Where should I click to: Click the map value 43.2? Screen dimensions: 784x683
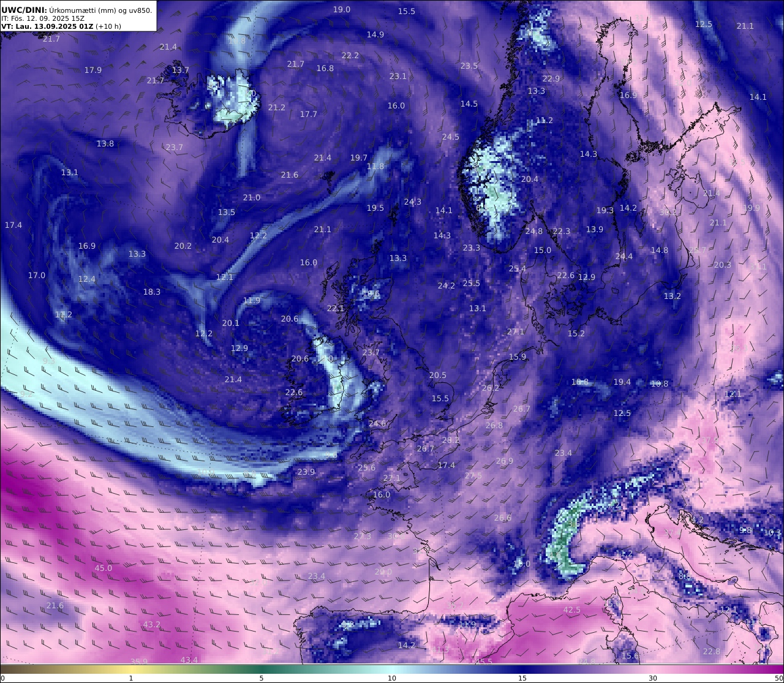click(152, 624)
